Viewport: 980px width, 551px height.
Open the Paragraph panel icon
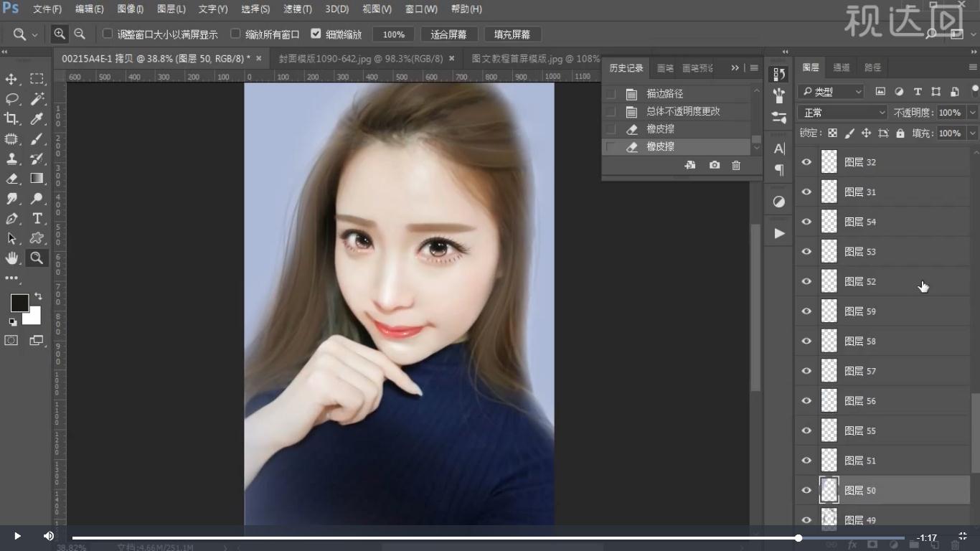[779, 171]
